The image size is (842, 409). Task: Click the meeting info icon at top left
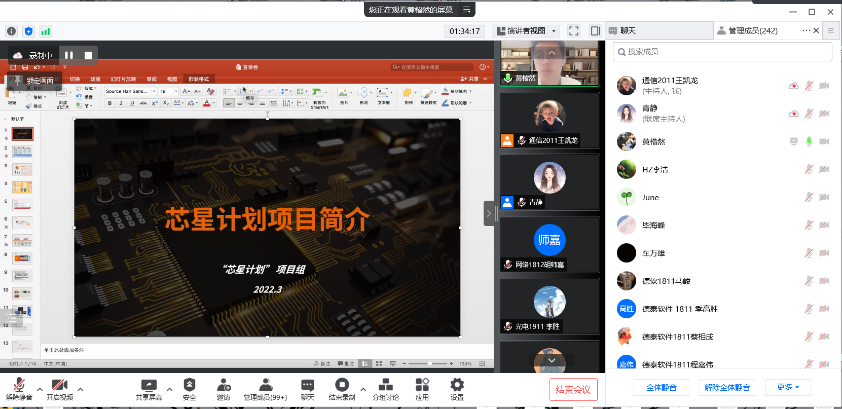(12, 32)
